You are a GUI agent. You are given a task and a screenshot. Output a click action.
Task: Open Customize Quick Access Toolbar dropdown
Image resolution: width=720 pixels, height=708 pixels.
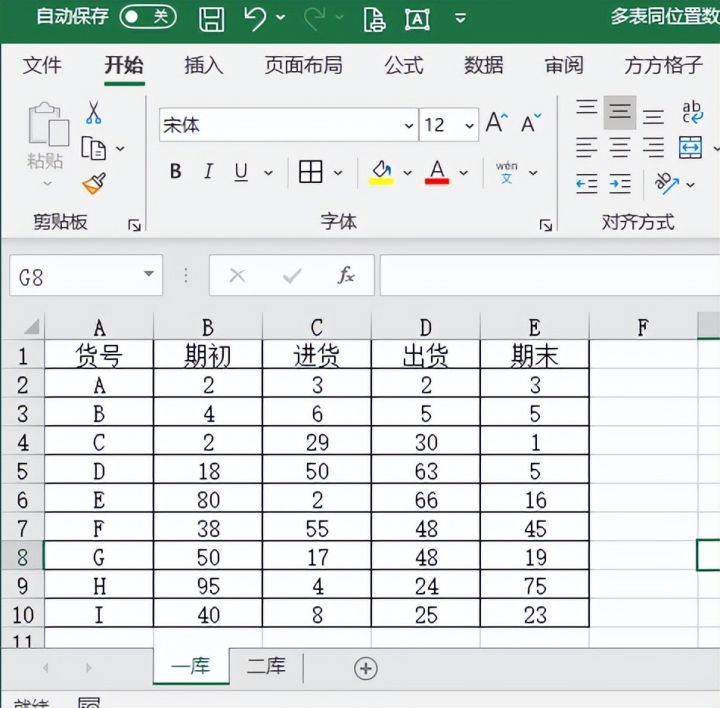point(460,18)
